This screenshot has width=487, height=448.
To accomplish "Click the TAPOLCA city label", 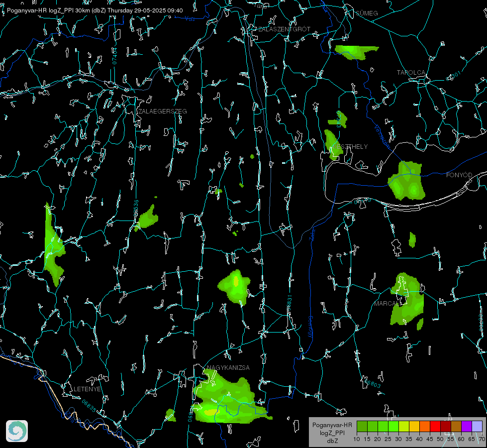I will (411, 73).
